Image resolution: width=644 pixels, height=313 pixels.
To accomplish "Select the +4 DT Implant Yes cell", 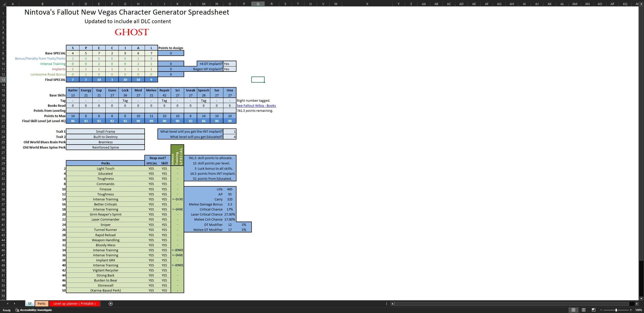I will [x=230, y=64].
